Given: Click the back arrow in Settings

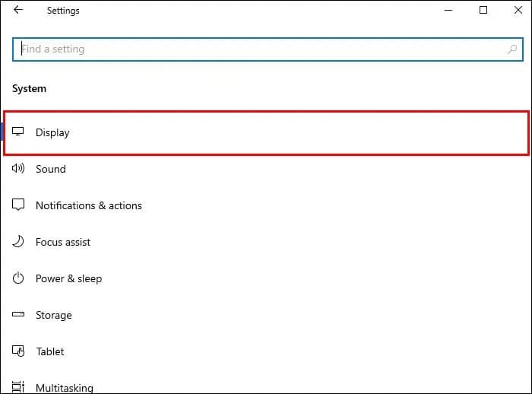Looking at the screenshot, I should point(18,10).
